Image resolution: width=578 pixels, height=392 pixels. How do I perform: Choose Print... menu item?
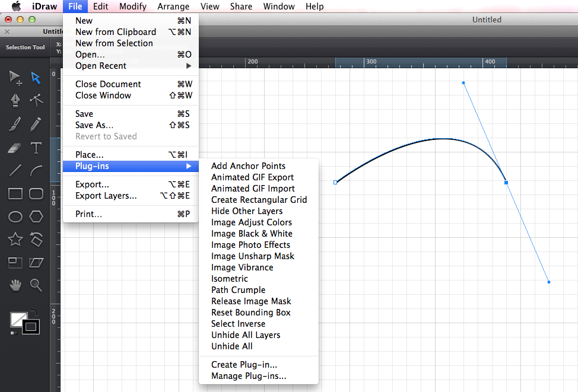pyautogui.click(x=131, y=214)
